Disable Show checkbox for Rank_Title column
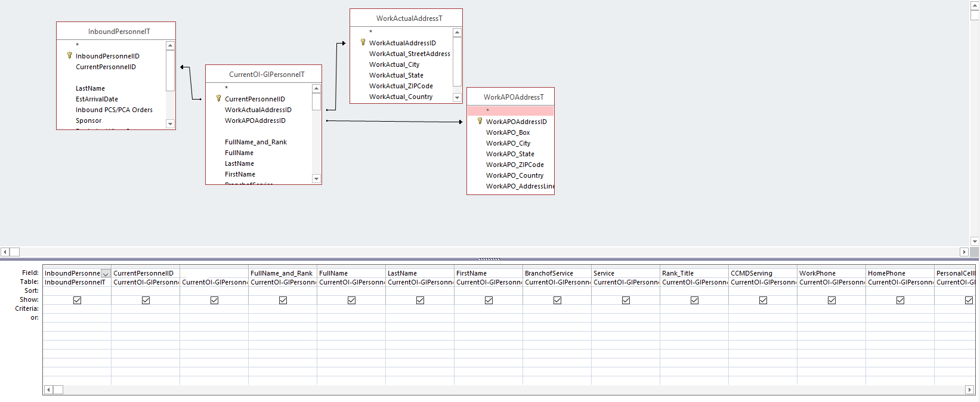The height and width of the screenshot is (402, 980). point(694,300)
